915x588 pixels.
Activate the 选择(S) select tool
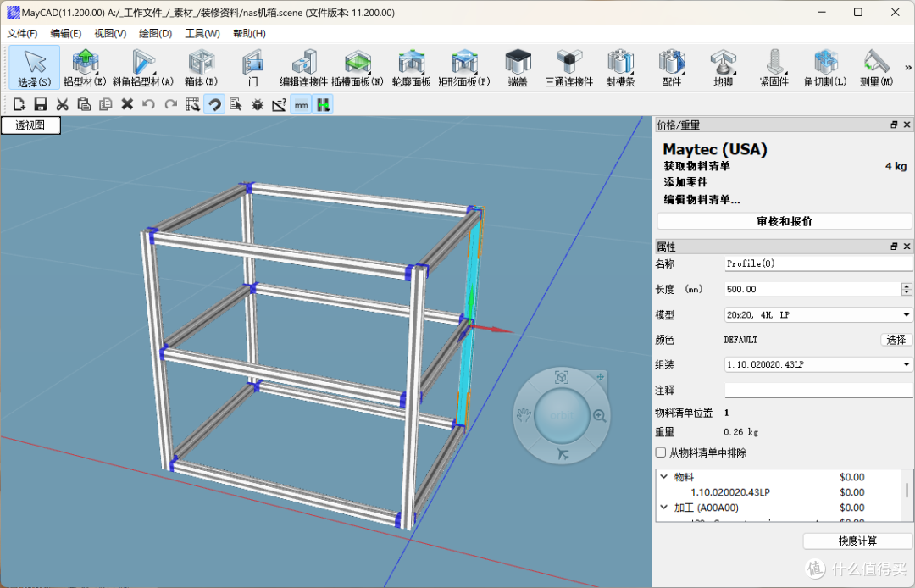(35, 68)
